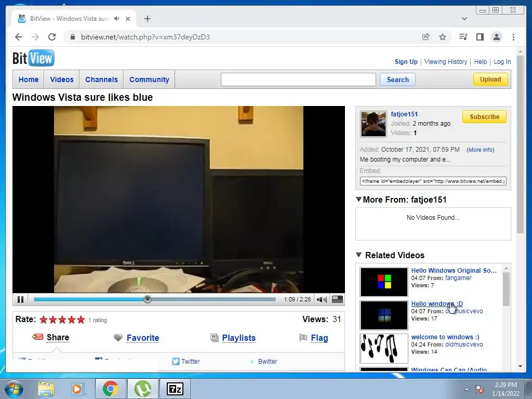The width and height of the screenshot is (532, 399).
Task: Open the Share tab
Action: click(58, 337)
